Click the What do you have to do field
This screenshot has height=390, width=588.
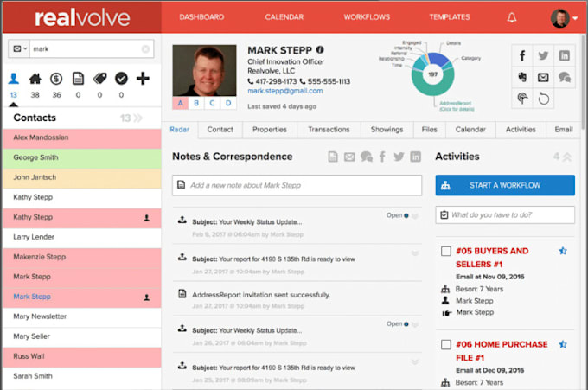[505, 215]
